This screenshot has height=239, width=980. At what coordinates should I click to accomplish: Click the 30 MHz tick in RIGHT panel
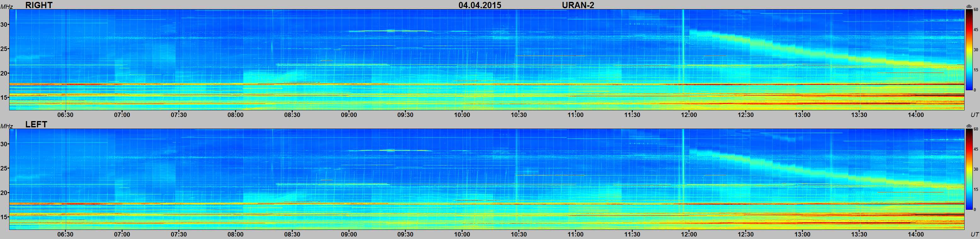4,25
